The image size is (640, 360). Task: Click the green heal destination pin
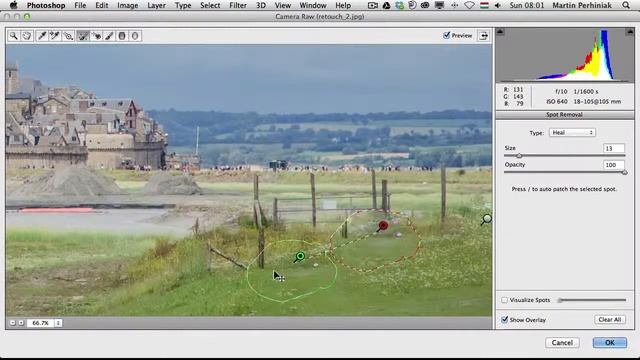(x=300, y=256)
